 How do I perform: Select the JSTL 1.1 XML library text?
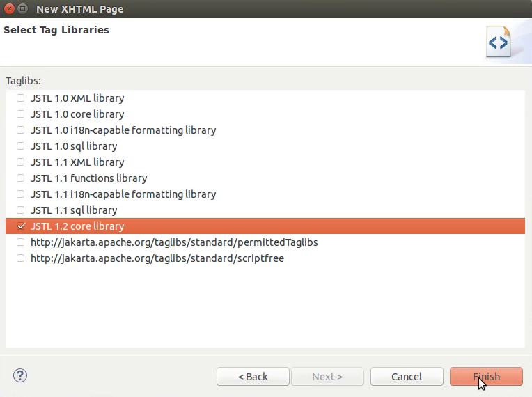click(77, 162)
